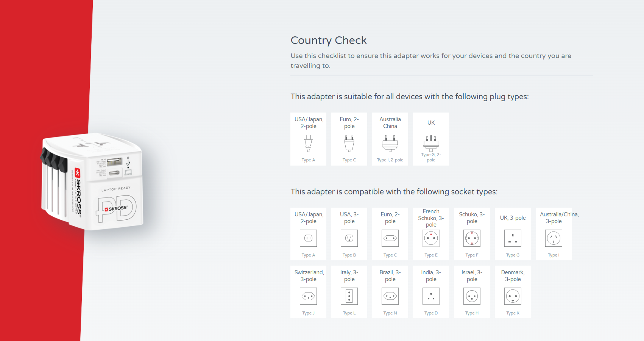Click the USA 3-pole Type B socket icon

tap(349, 238)
